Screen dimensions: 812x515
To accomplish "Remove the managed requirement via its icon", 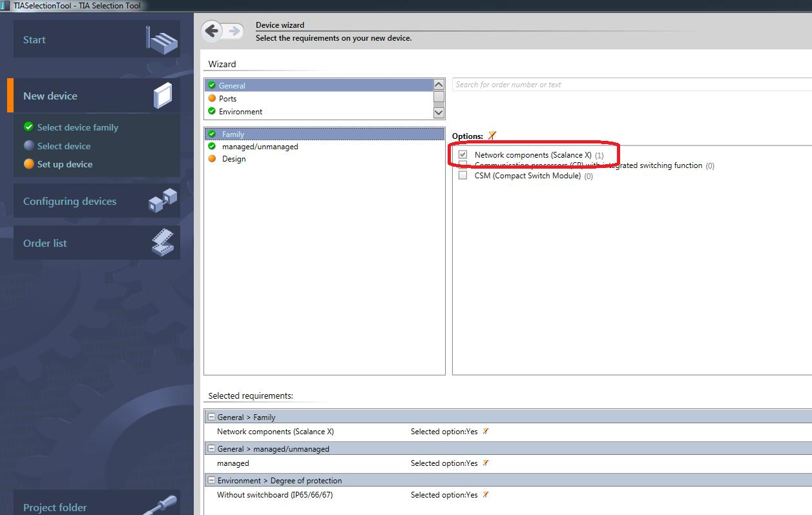I will pos(486,463).
